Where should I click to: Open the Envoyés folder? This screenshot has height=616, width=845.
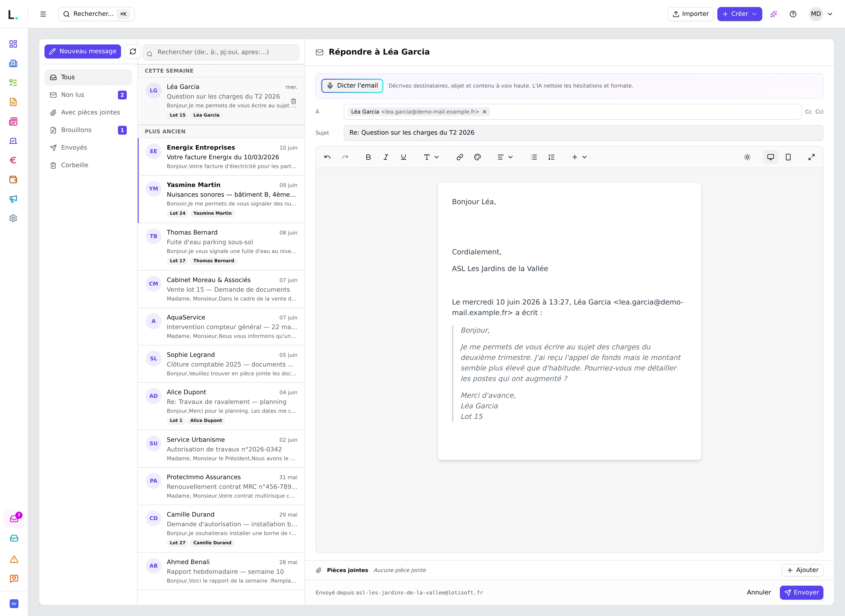pyautogui.click(x=88, y=148)
